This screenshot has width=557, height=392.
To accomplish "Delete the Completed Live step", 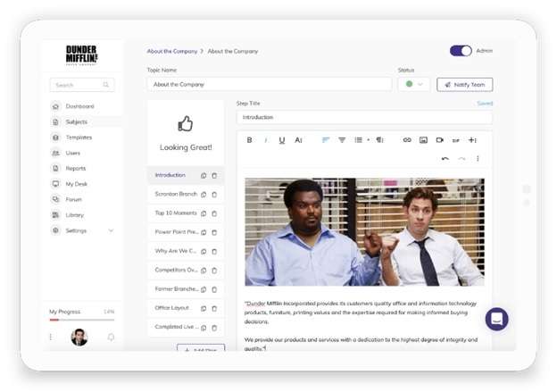I will point(214,328).
